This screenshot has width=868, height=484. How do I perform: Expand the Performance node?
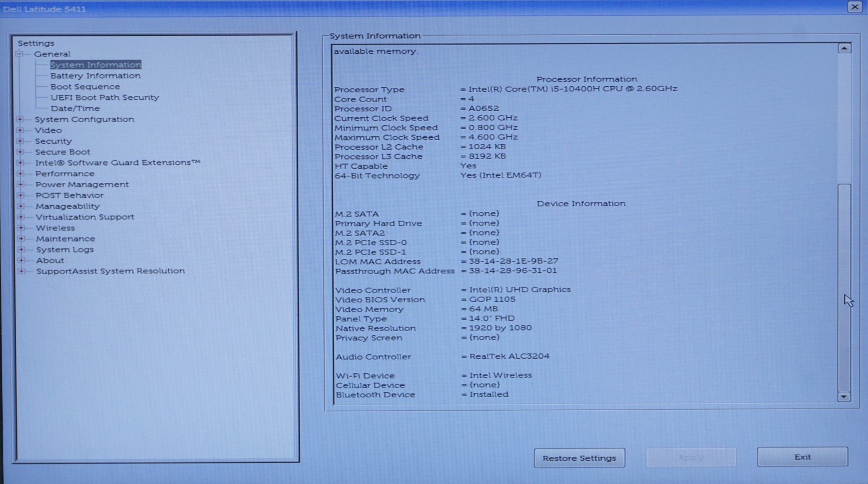pyautogui.click(x=21, y=174)
